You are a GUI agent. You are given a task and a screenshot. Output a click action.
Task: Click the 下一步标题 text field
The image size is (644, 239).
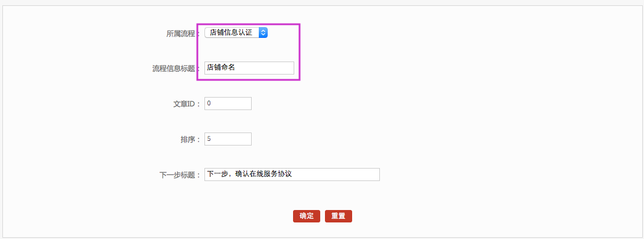292,175
